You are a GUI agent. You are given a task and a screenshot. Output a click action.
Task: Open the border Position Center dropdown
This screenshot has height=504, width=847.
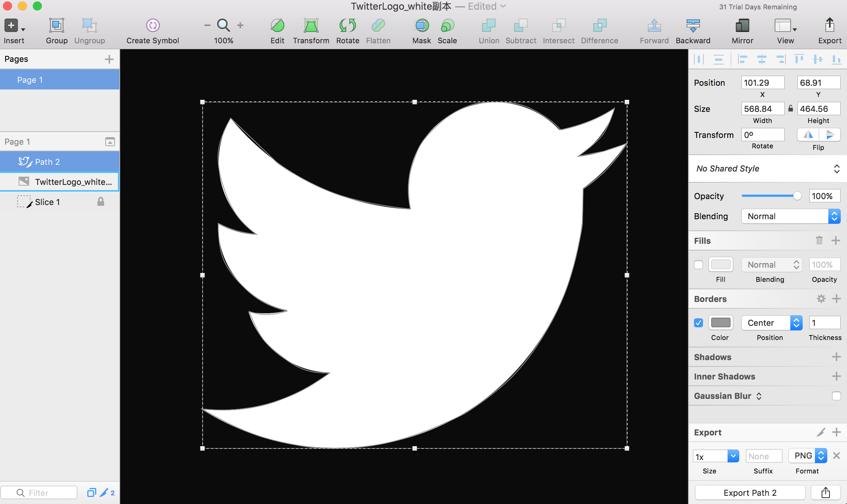pos(771,323)
